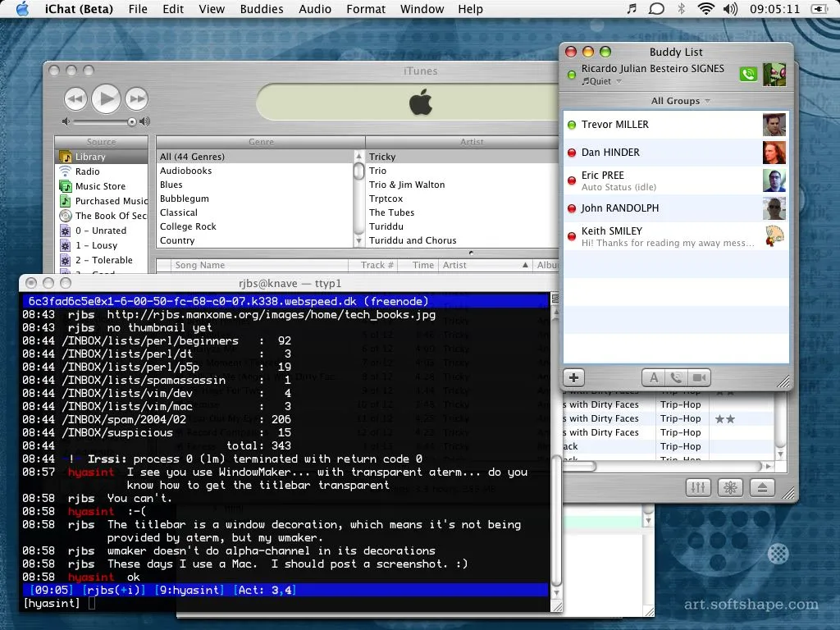Click the Bluetooth menu bar icon
The width and height of the screenshot is (840, 630).
pos(682,8)
